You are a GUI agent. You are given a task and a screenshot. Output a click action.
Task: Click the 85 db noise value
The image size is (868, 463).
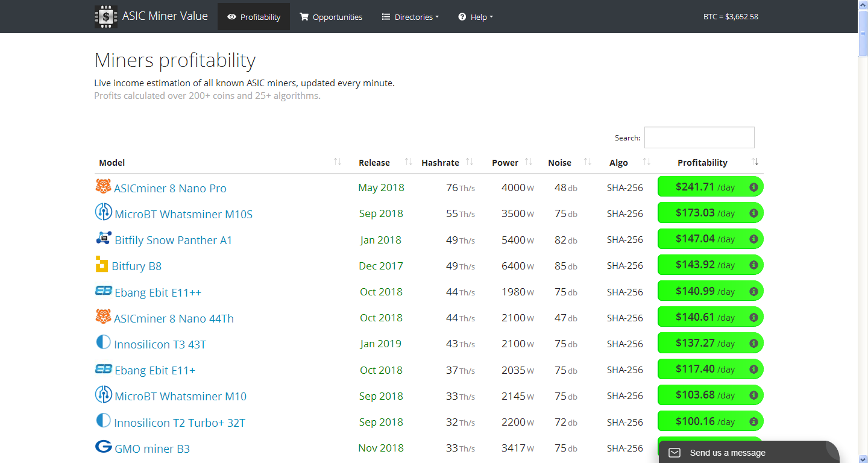(x=566, y=266)
